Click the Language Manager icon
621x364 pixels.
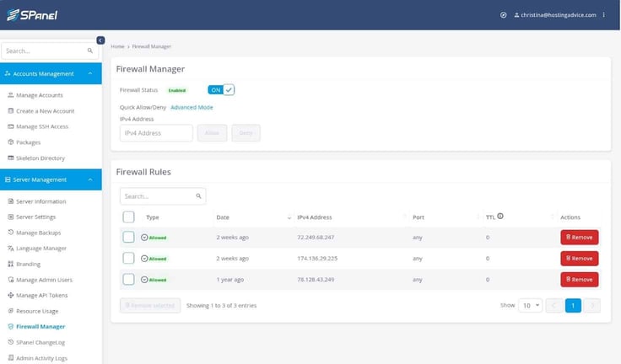pyautogui.click(x=11, y=248)
